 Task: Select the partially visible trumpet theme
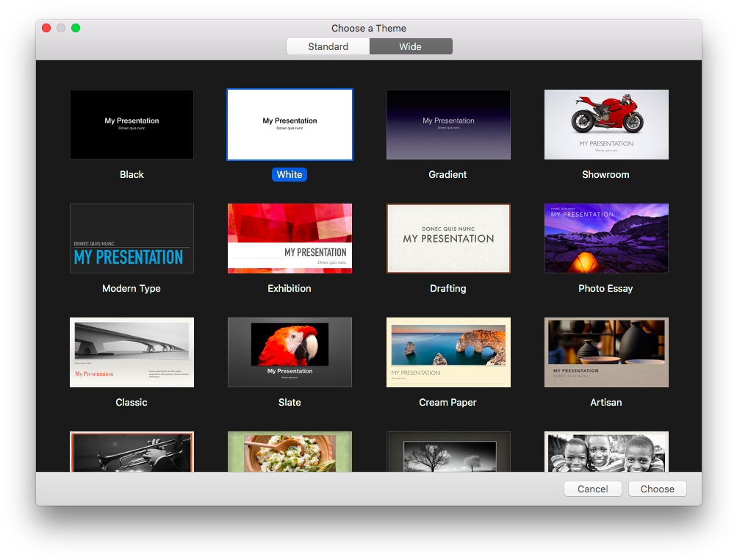click(132, 451)
